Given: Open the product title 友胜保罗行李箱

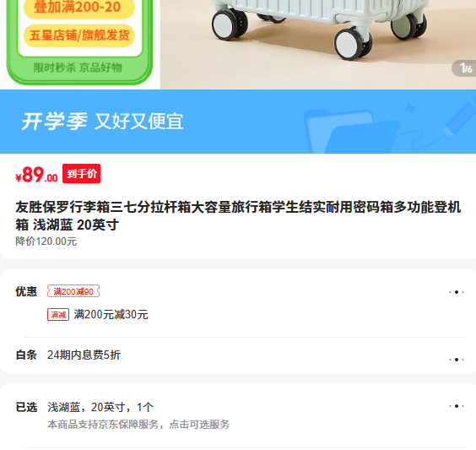Looking at the screenshot, I should (238, 216).
